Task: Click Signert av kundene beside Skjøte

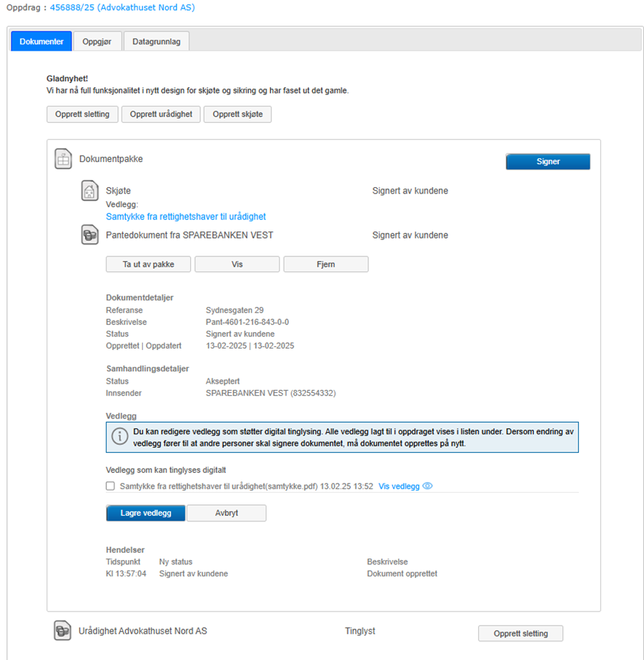Action: [x=410, y=191]
